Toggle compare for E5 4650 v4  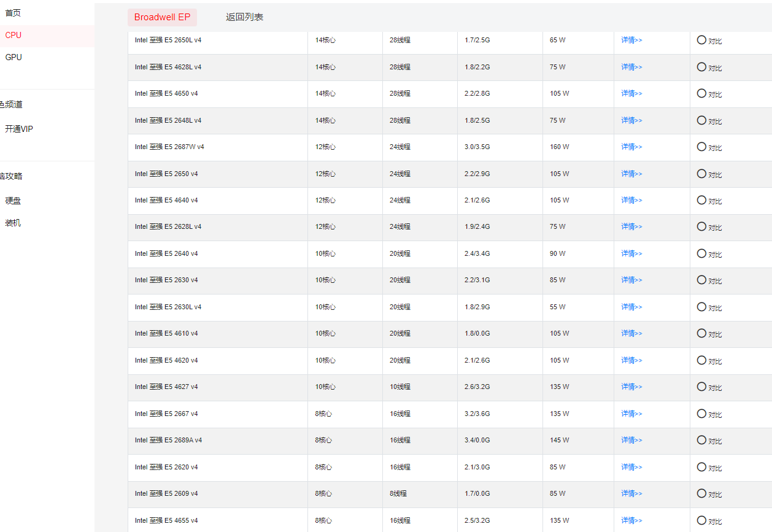(701, 93)
